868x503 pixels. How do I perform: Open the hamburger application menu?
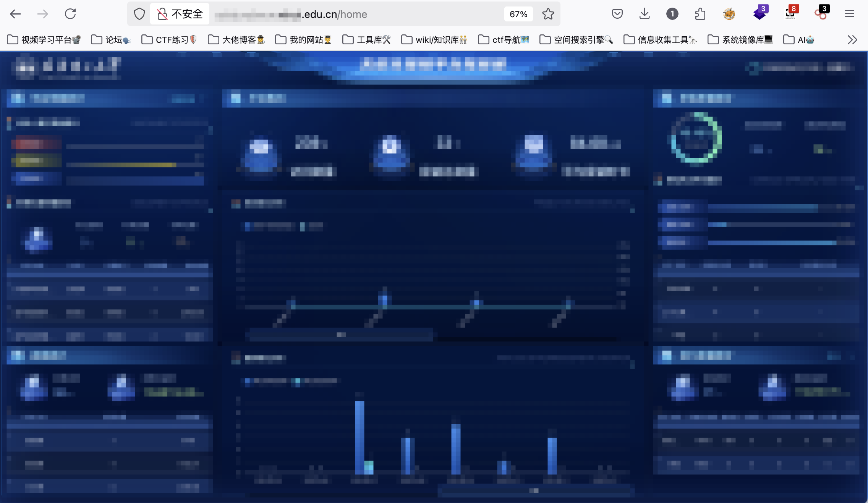(x=849, y=14)
